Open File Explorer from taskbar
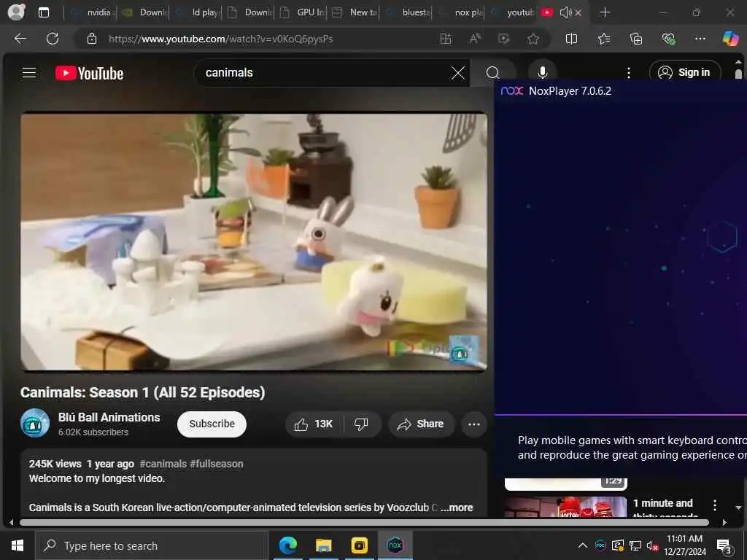The image size is (747, 560). point(323,545)
